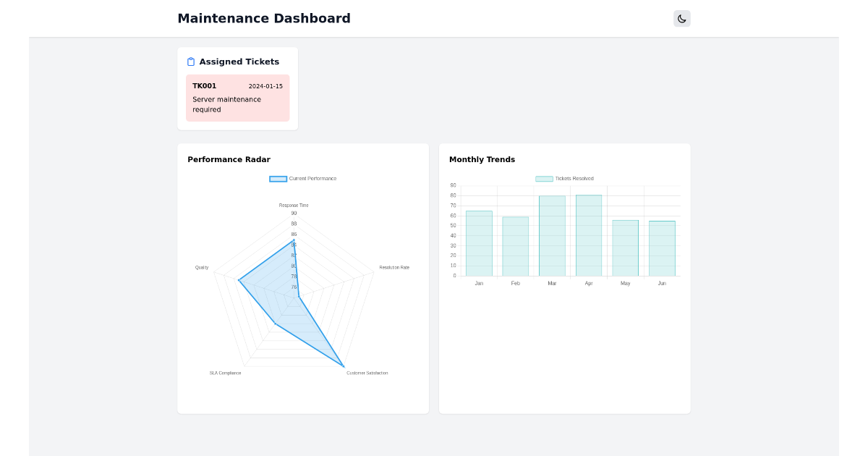Select the Assigned Tickets section heading
This screenshot has height=456, width=868.
(x=238, y=62)
